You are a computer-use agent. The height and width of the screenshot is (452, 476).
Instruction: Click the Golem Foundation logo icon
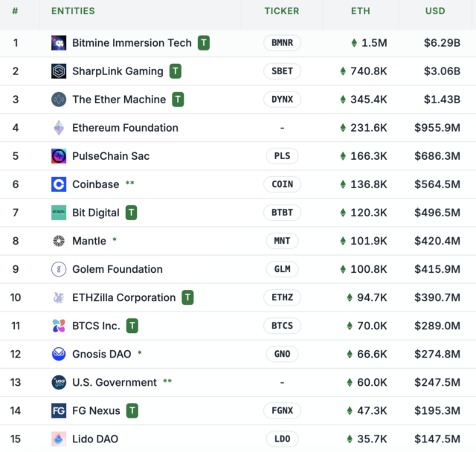[59, 269]
